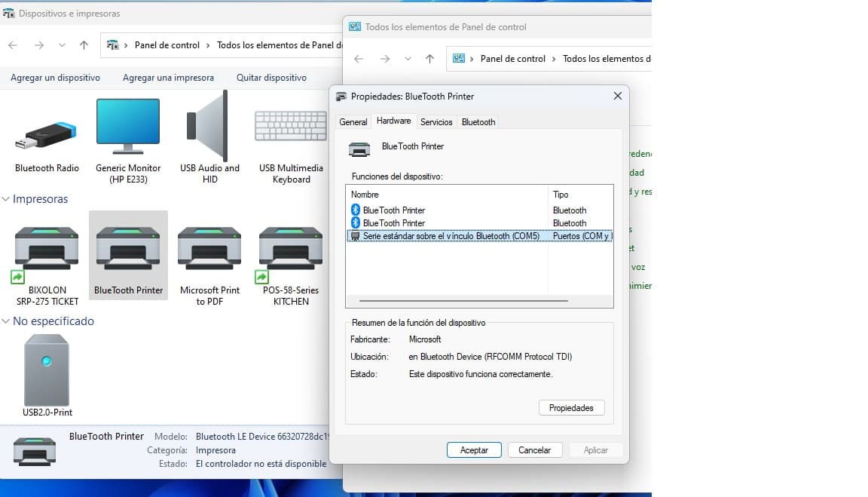Click Agregar una impresora
The height and width of the screenshot is (497, 868).
click(x=168, y=78)
